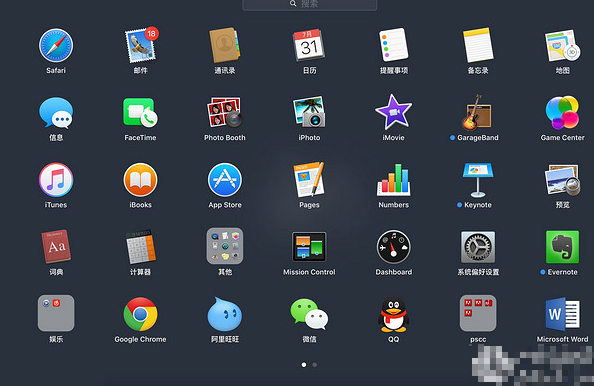This screenshot has height=386, width=594.
Task: Select the first Launchpad page dot
Action: coord(304,365)
